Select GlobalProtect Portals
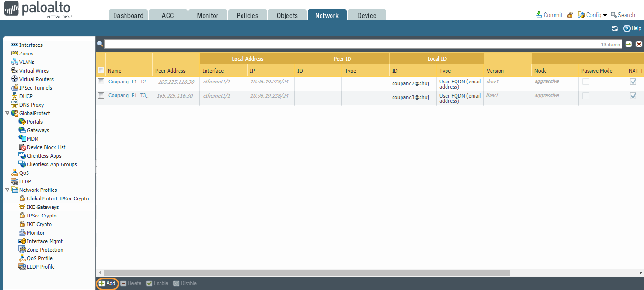 (x=35, y=121)
